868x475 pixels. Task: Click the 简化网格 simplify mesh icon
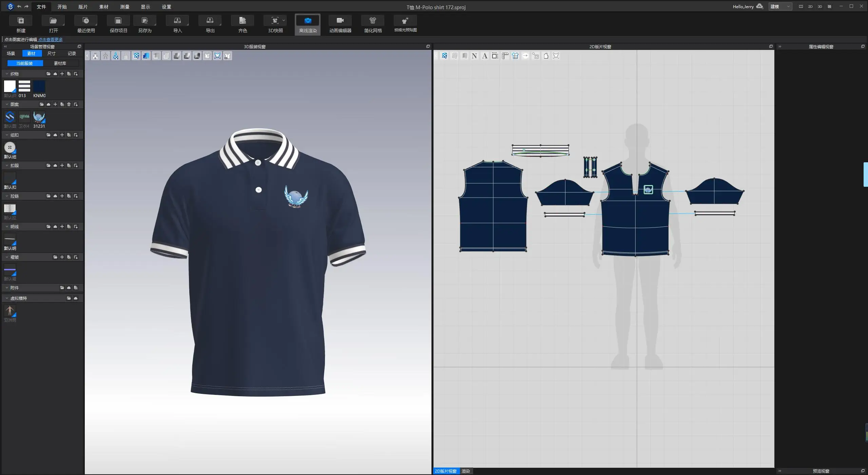point(373,21)
